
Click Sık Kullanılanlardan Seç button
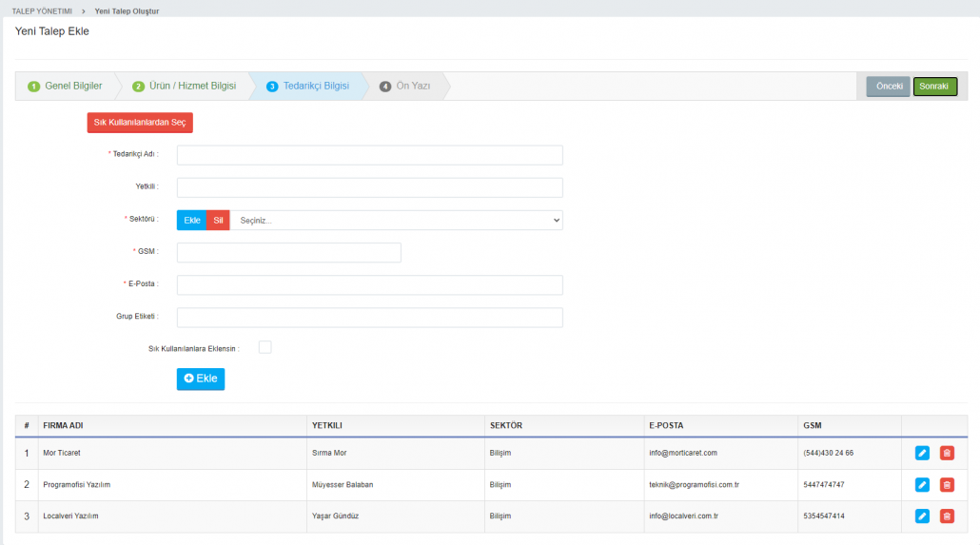tap(140, 123)
